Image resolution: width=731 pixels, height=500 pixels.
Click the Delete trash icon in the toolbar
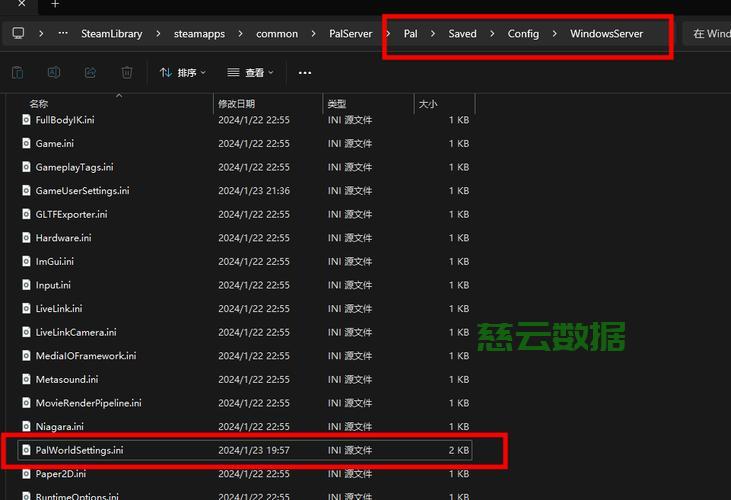pos(127,72)
